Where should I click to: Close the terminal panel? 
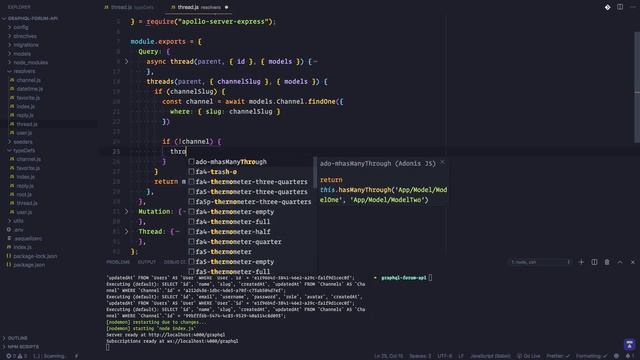(x=633, y=262)
